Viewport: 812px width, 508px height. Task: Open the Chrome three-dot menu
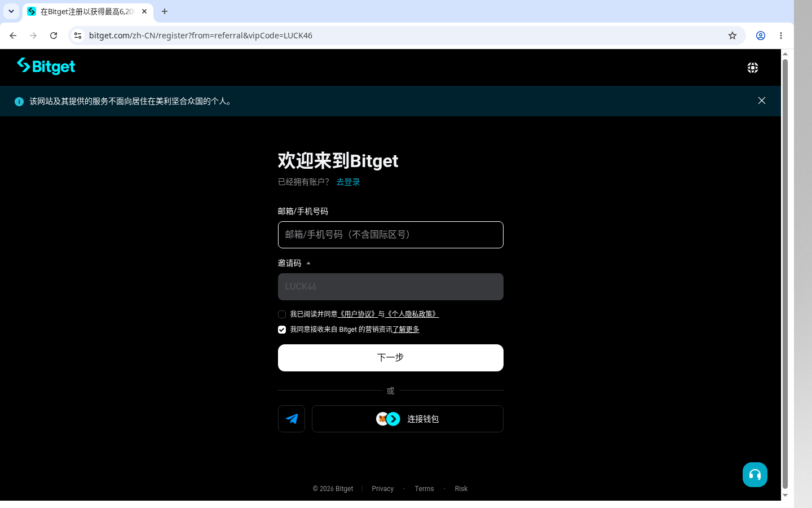tap(781, 36)
